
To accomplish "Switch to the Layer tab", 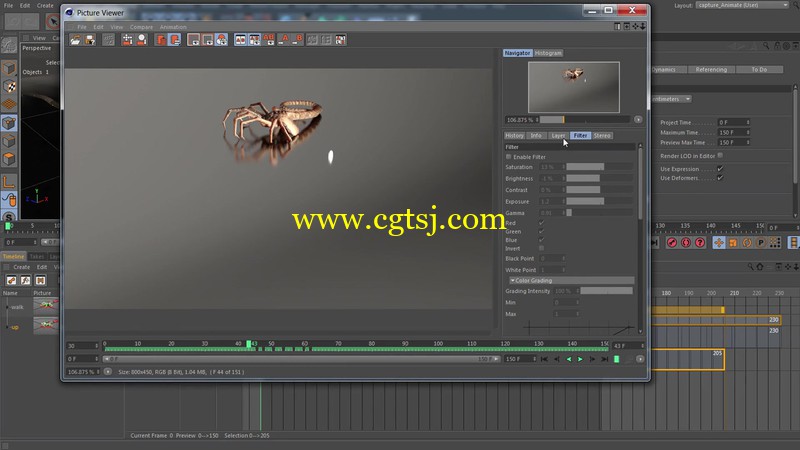I will [558, 136].
